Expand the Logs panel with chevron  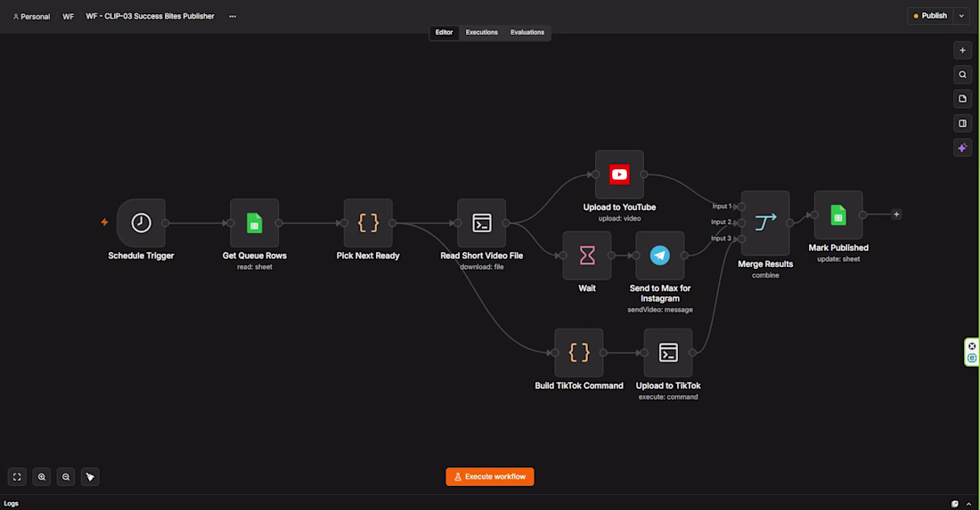(x=968, y=504)
